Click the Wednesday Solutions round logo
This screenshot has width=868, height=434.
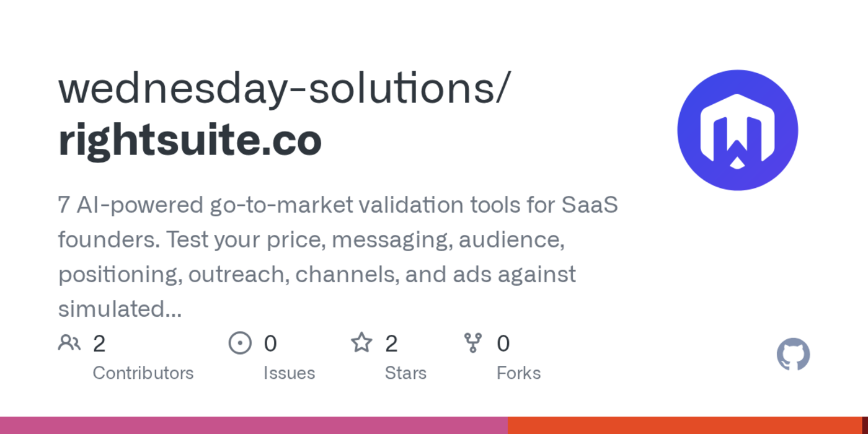(x=737, y=130)
